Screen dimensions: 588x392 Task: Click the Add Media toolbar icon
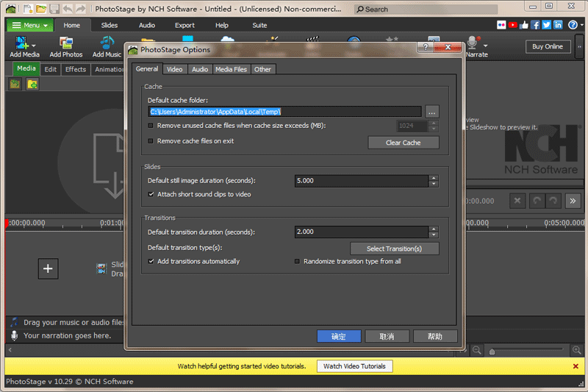coord(21,43)
